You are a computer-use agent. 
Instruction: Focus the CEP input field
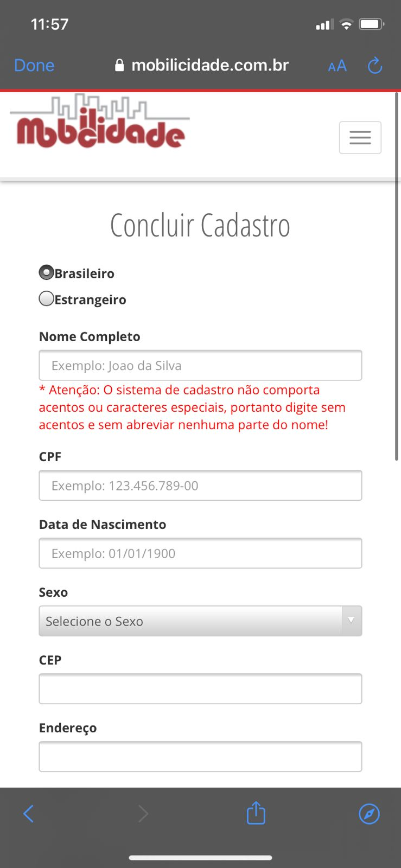tap(200, 688)
